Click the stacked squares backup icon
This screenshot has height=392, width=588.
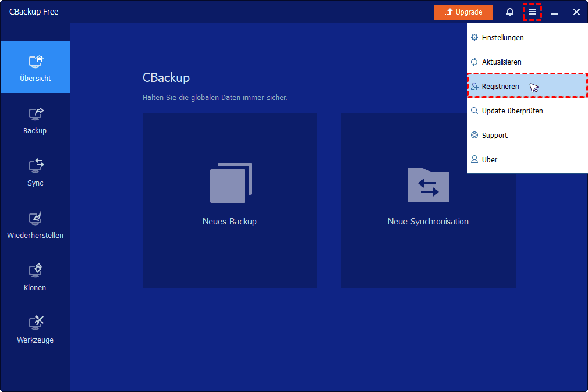(231, 183)
